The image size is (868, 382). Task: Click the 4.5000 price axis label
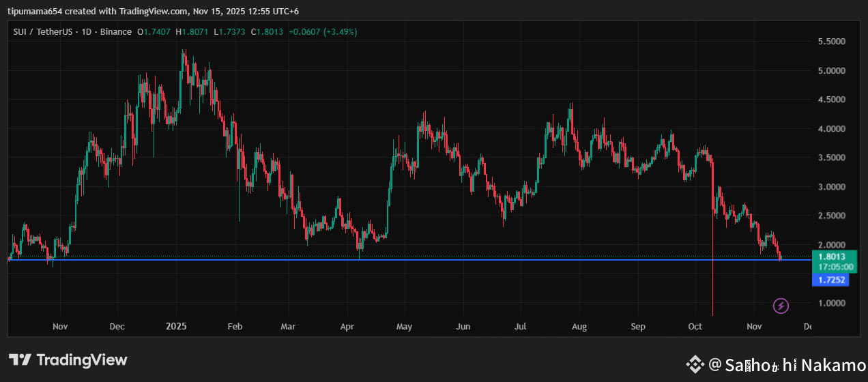pyautogui.click(x=832, y=100)
